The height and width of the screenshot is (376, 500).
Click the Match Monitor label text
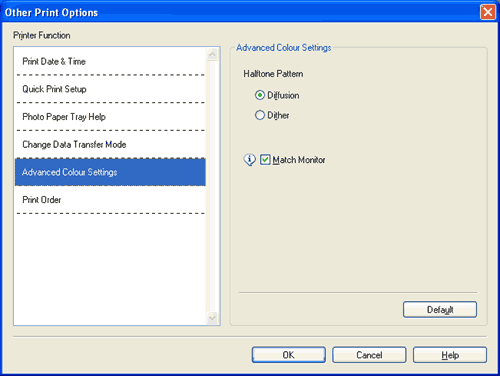click(299, 160)
